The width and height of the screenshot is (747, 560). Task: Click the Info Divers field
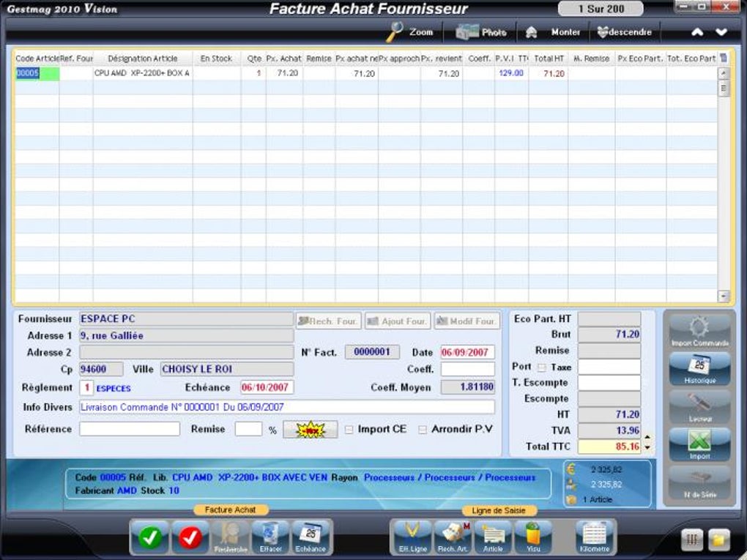(x=287, y=407)
